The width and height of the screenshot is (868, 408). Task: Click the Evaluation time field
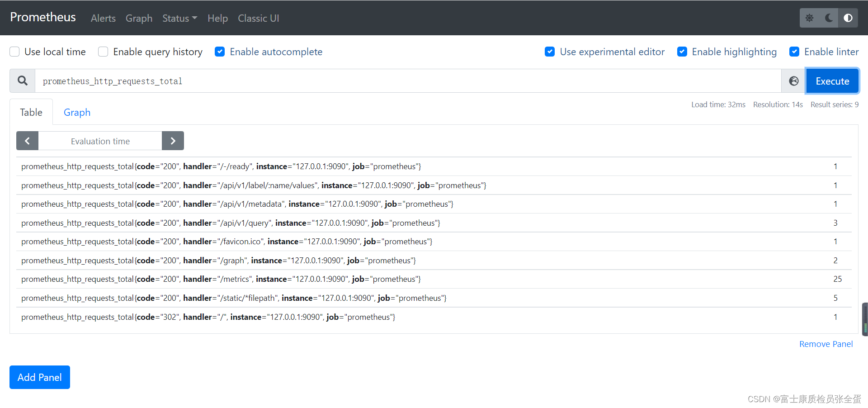100,141
